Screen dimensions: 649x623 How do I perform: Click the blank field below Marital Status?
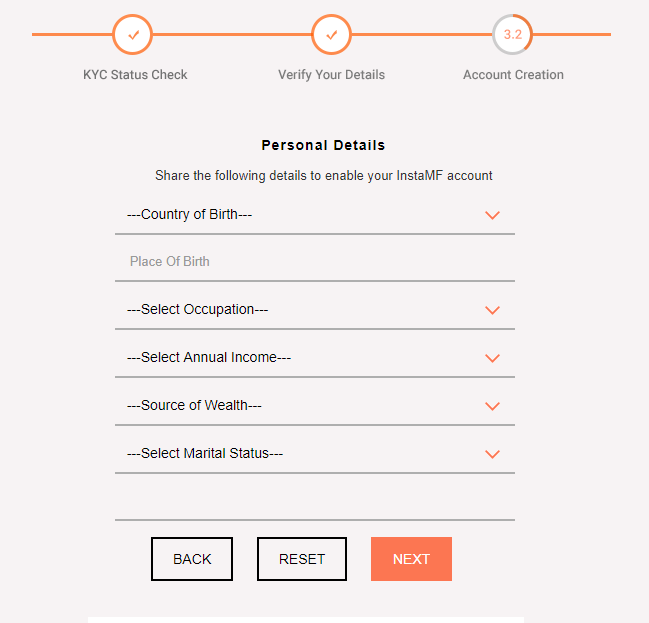(314, 501)
